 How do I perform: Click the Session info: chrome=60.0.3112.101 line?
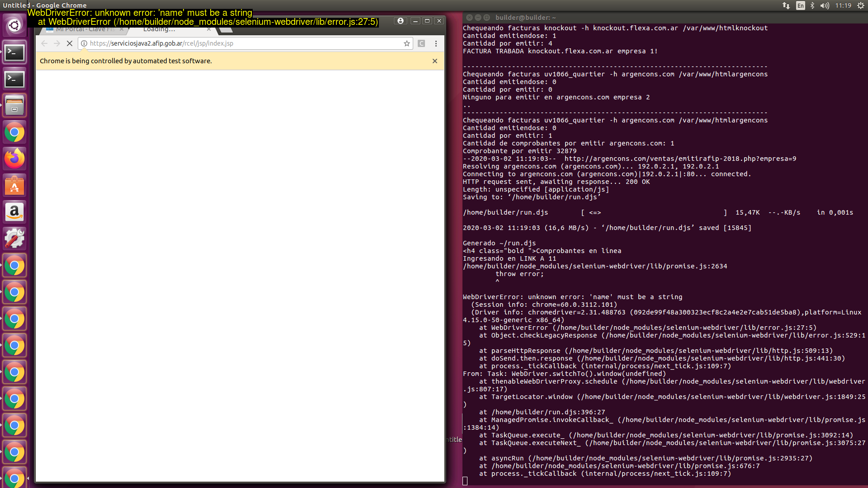point(544,305)
